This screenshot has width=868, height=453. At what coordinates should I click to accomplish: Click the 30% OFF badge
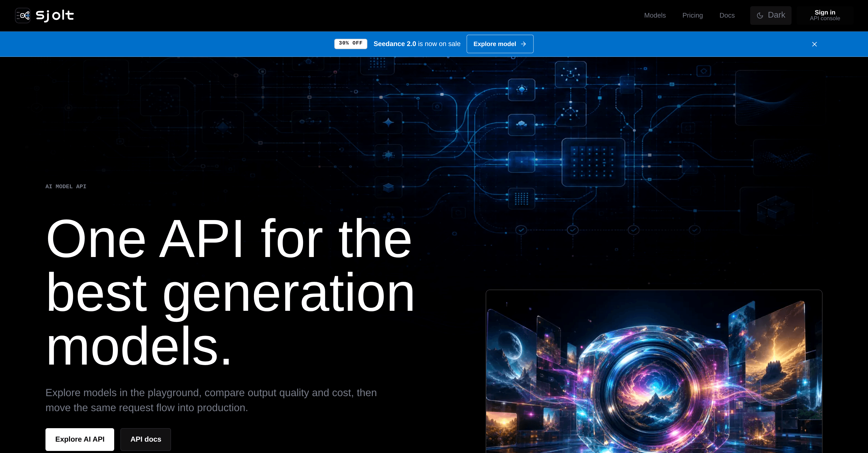(351, 43)
